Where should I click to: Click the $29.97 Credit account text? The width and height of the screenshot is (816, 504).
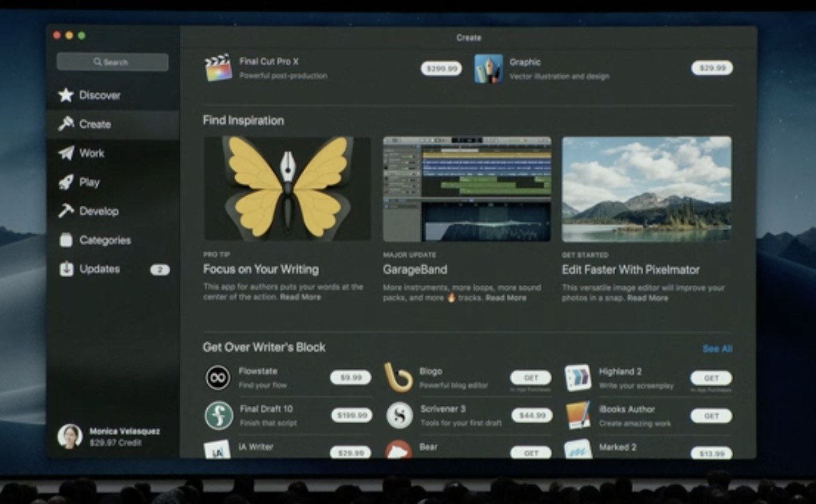tap(115, 443)
